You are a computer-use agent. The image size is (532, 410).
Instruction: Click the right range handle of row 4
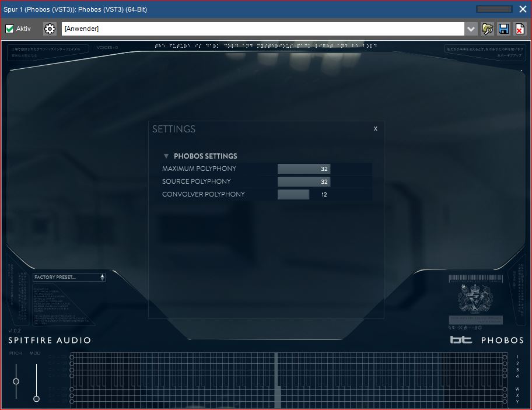505,376
